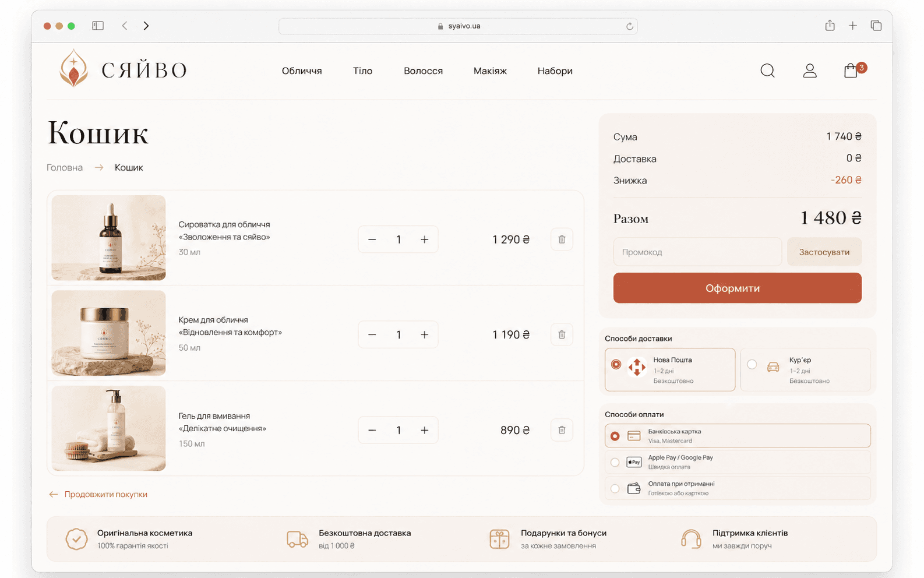This screenshot has width=924, height=578.
Task: Click the Гель для вмивання product name
Action: click(x=222, y=422)
